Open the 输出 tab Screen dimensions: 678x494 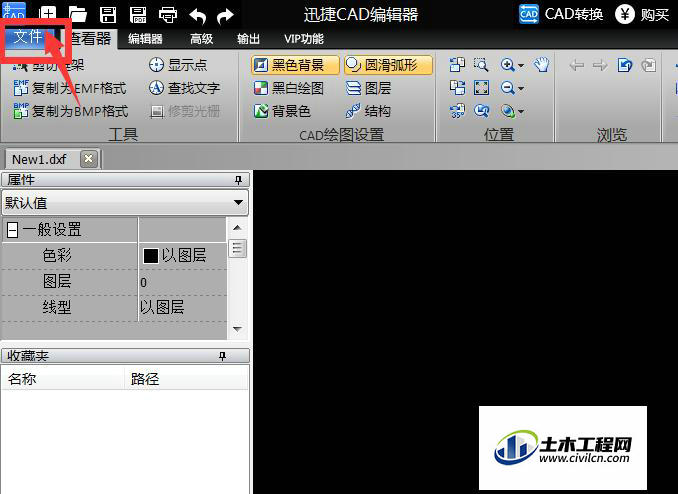pyautogui.click(x=248, y=39)
